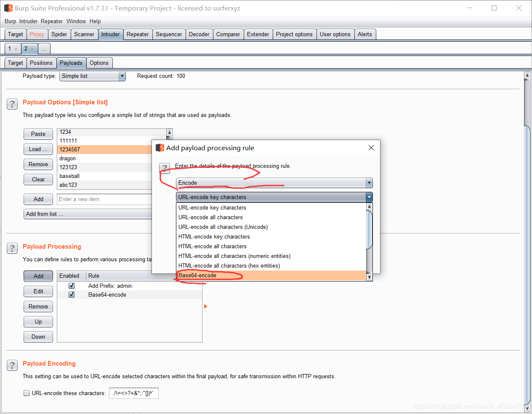Open the Burp menu
This screenshot has width=532, height=414.
click(10, 21)
